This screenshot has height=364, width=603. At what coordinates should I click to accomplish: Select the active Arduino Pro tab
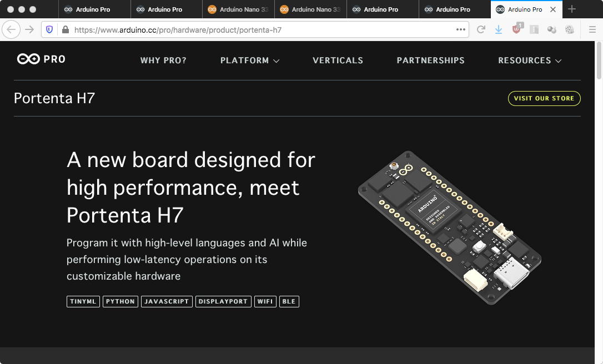(x=526, y=9)
